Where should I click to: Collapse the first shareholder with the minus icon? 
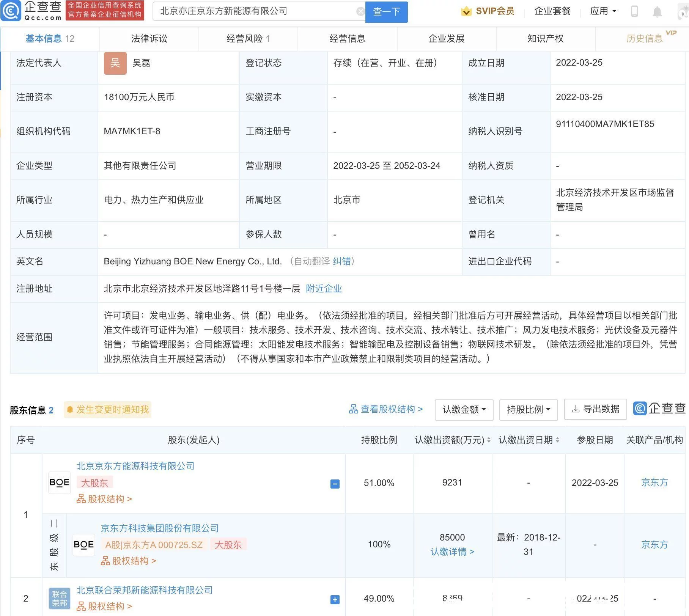(335, 484)
